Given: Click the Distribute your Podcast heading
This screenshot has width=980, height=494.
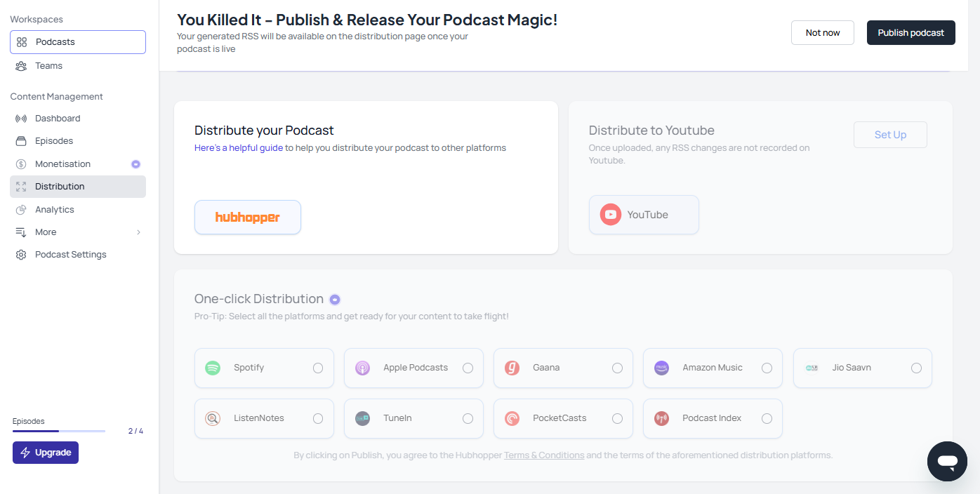Looking at the screenshot, I should (264, 131).
